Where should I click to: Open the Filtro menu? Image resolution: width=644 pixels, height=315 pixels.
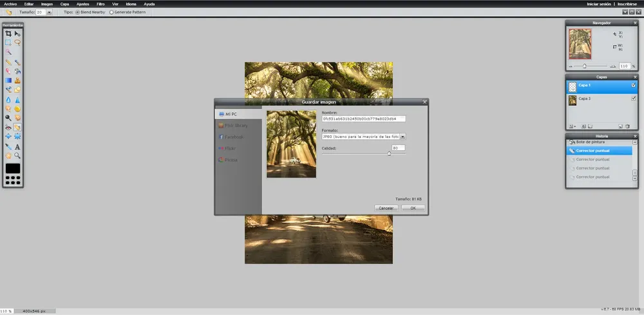[x=100, y=4]
